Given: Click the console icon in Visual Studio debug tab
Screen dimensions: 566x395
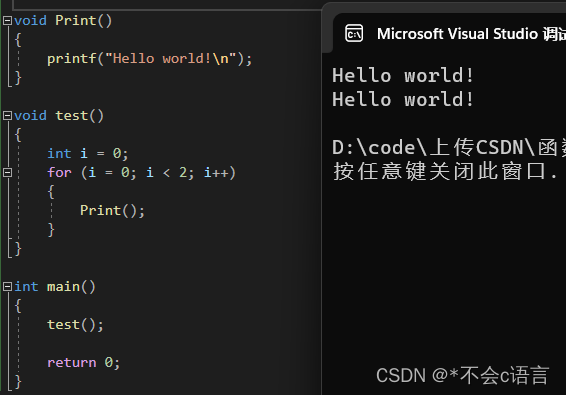Looking at the screenshot, I should pos(354,34).
